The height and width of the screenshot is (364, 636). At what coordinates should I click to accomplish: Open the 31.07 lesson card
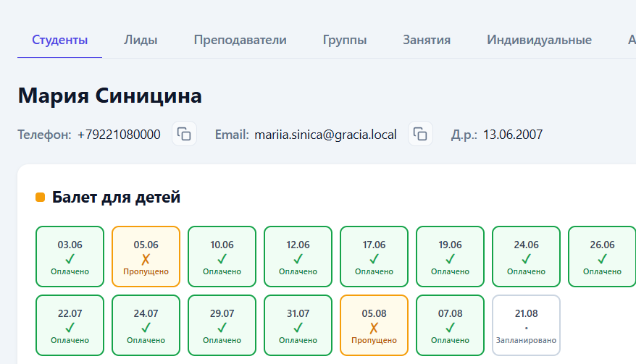[298, 326]
